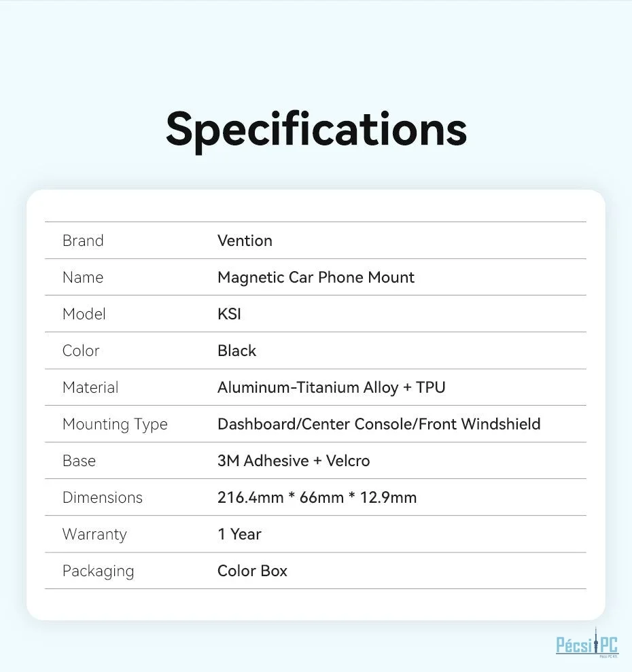The width and height of the screenshot is (632, 672).
Task: Select Dashboard/Center Console/Front Windshield text
Action: pos(379,424)
